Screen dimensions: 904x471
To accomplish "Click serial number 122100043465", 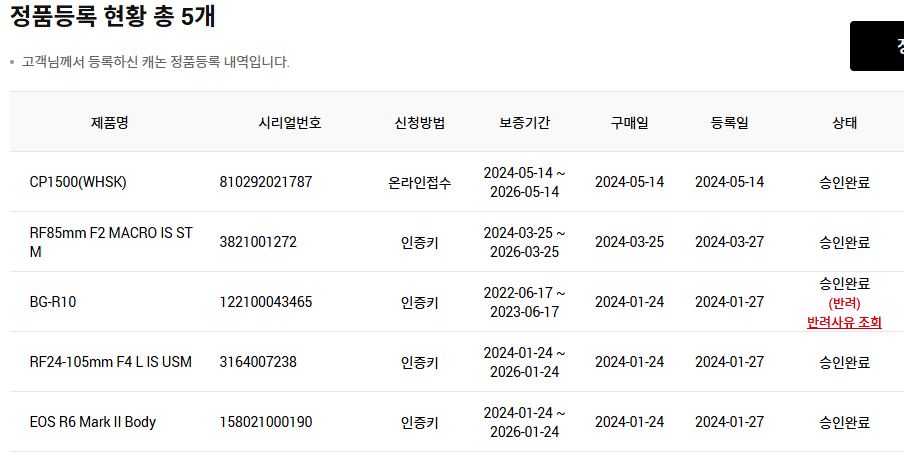I will coord(266,302).
